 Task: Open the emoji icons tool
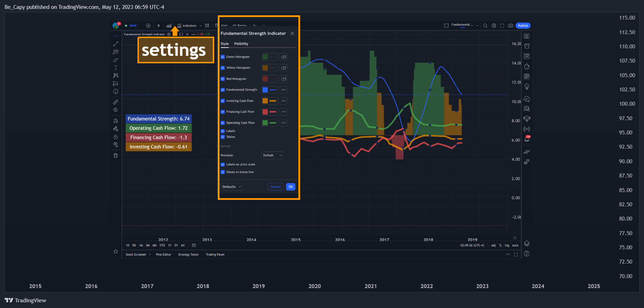[115, 91]
